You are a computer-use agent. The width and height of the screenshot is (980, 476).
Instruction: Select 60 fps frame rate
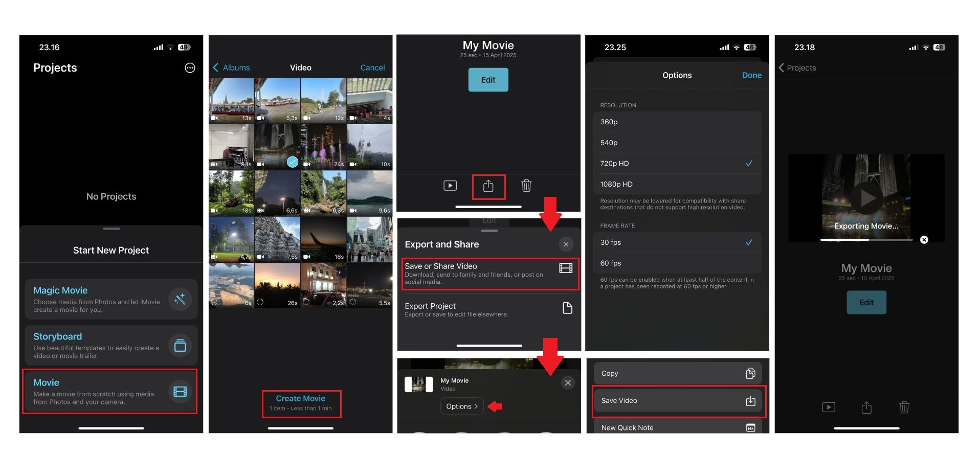click(x=677, y=263)
